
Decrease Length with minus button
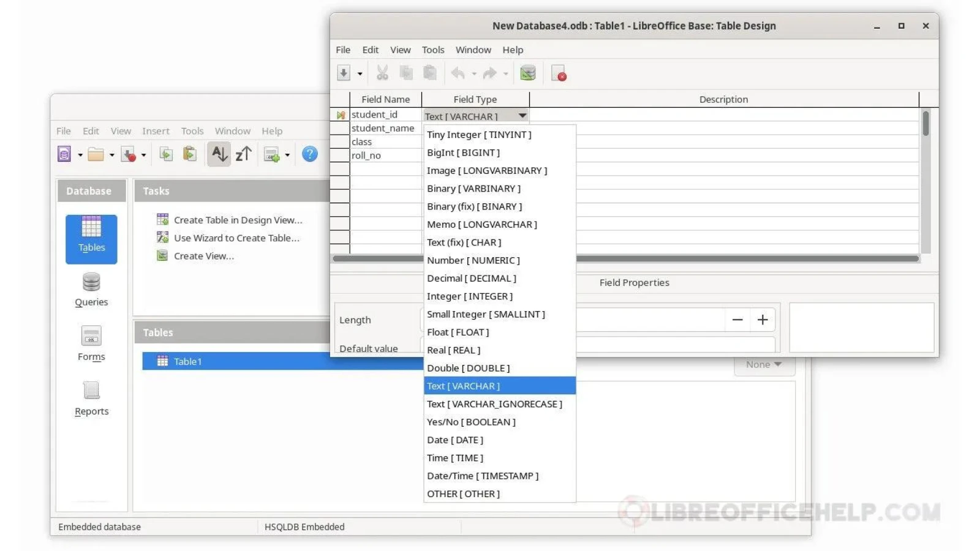click(737, 320)
